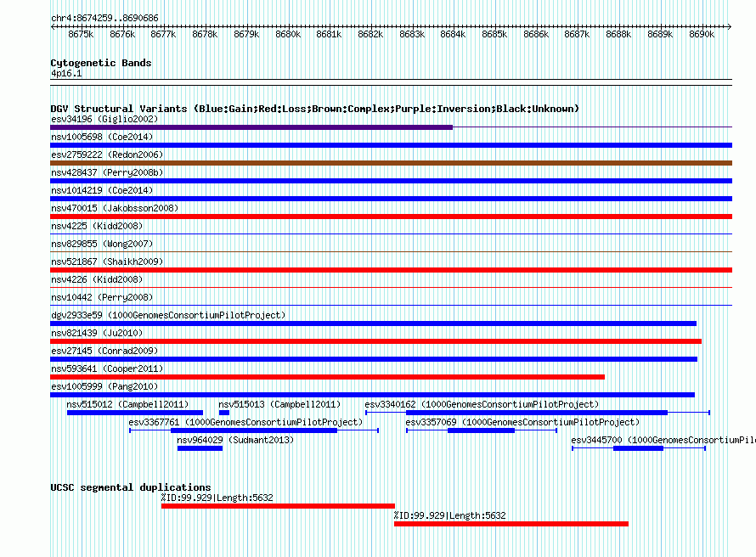756x557 pixels.
Task: Click the blue nsv428437 gain bar
Action: [391, 181]
